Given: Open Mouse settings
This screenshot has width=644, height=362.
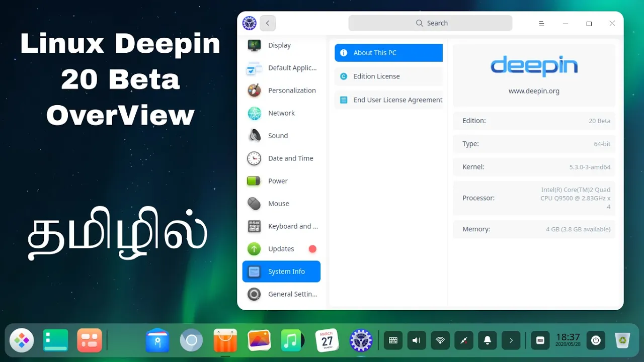Looking at the screenshot, I should 281,204.
